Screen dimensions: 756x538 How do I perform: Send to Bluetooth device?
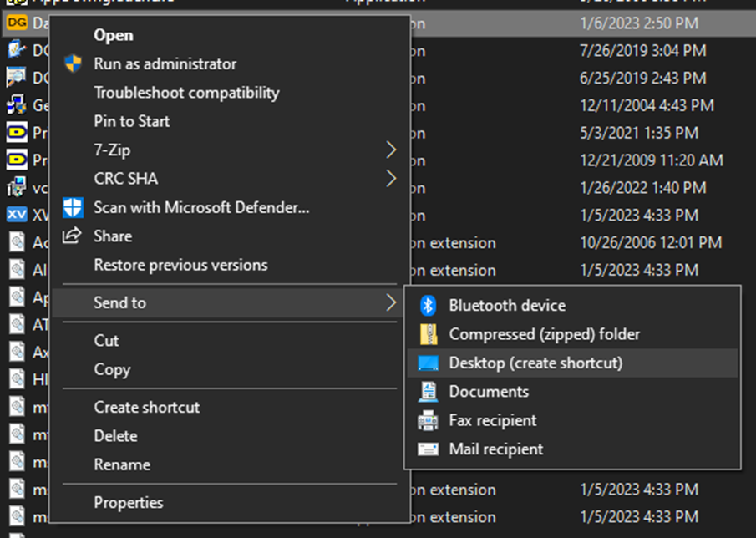(507, 305)
